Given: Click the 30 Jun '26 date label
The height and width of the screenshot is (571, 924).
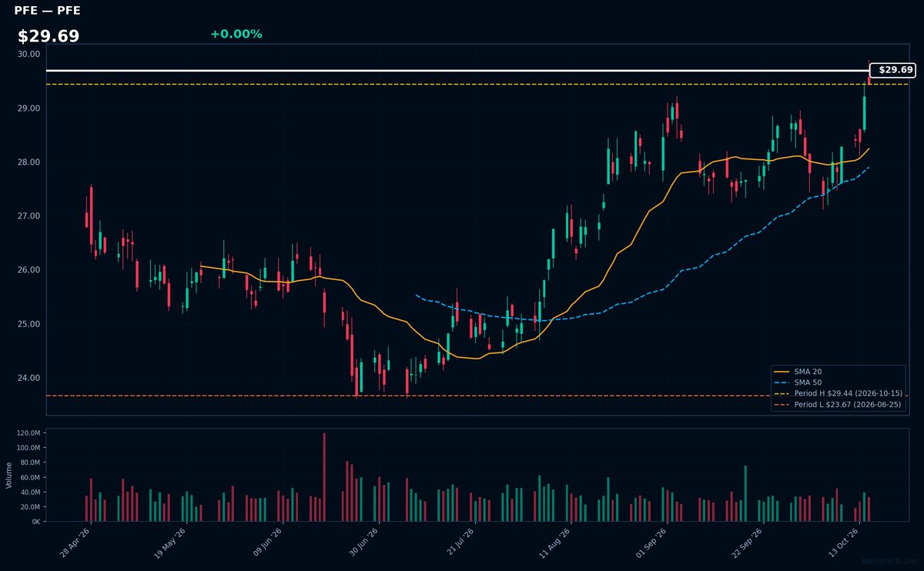Looking at the screenshot, I should (365, 543).
